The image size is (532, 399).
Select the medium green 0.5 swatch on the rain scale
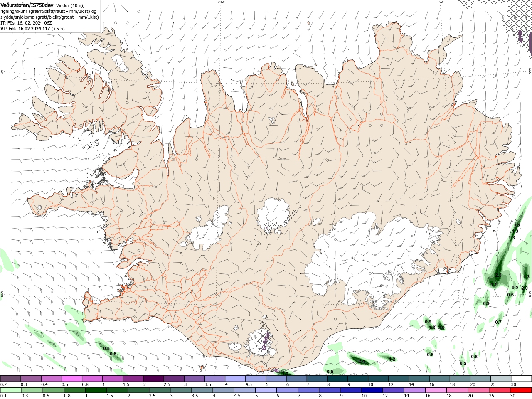53,390
